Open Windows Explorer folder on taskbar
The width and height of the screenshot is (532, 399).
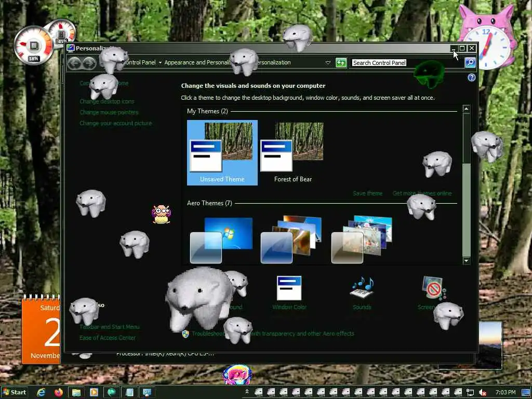76,393
